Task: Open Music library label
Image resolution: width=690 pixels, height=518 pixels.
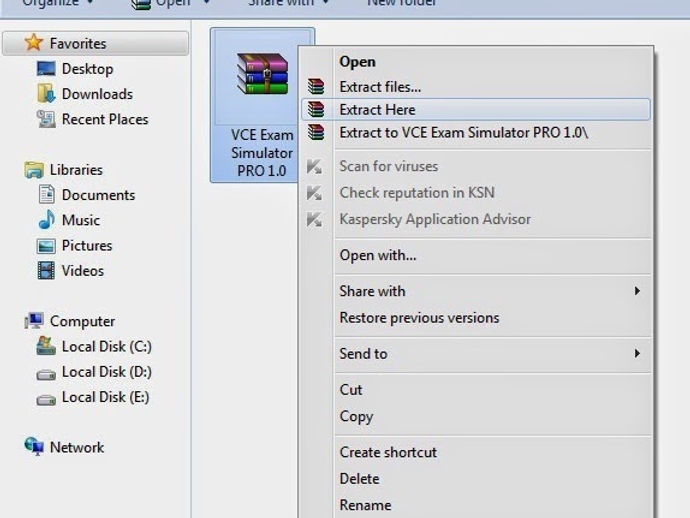Action: click(x=81, y=220)
